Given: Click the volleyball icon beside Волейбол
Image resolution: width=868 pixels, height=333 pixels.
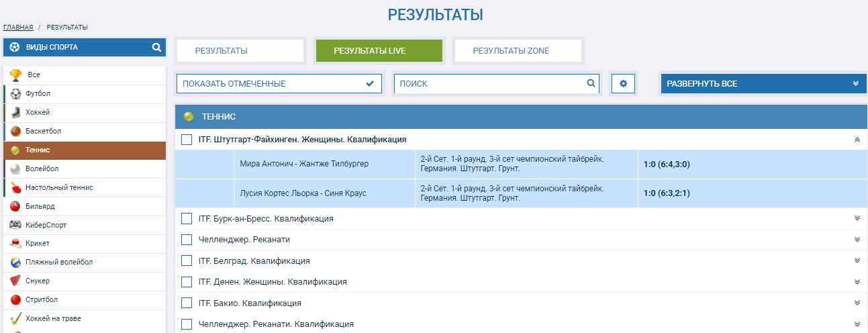Looking at the screenshot, I should pos(15,169).
